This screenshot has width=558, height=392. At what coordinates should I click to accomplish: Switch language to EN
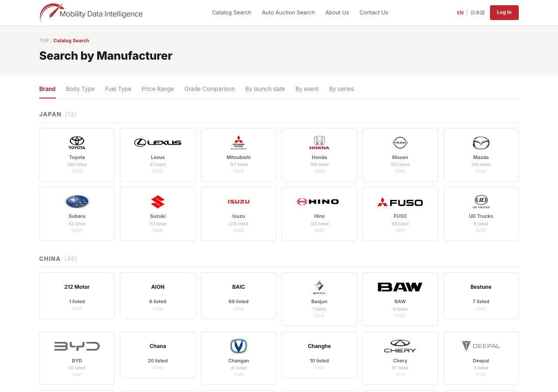click(x=460, y=13)
